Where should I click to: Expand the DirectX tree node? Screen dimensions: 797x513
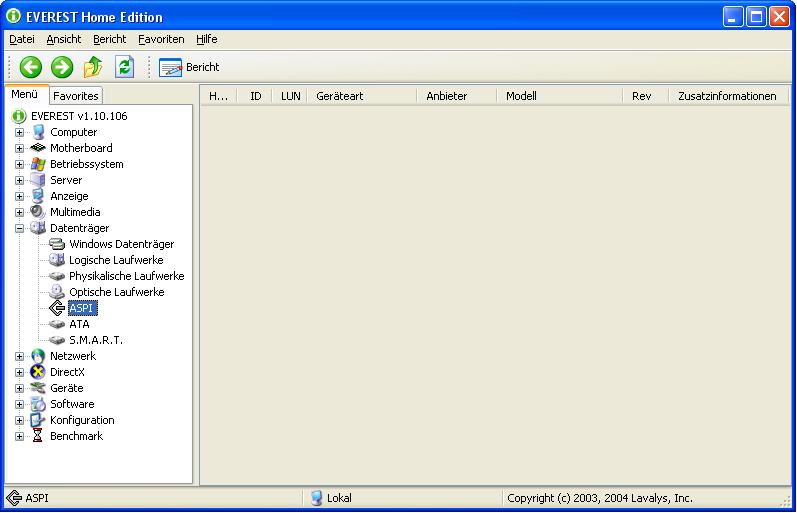pyautogui.click(x=19, y=373)
